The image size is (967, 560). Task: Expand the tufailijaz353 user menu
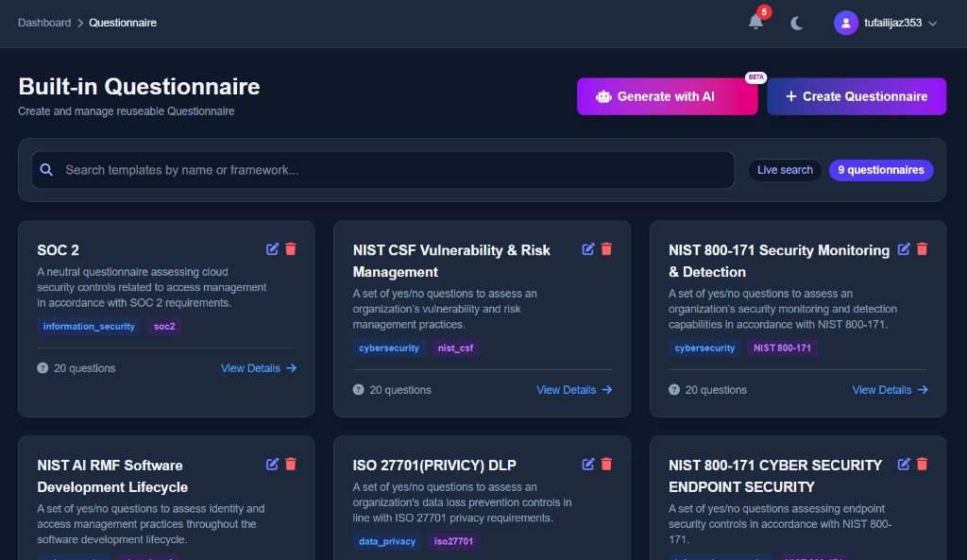click(885, 23)
